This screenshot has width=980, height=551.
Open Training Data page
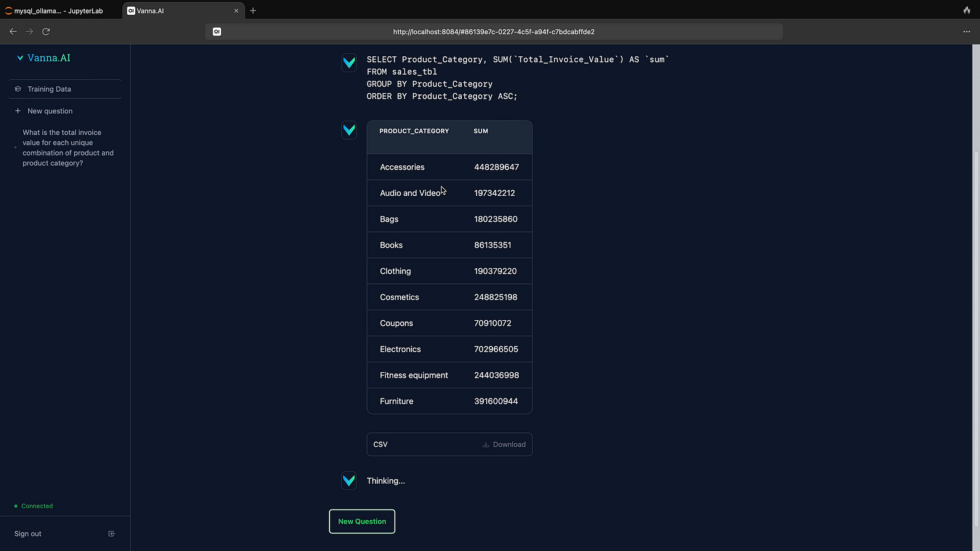tap(49, 89)
